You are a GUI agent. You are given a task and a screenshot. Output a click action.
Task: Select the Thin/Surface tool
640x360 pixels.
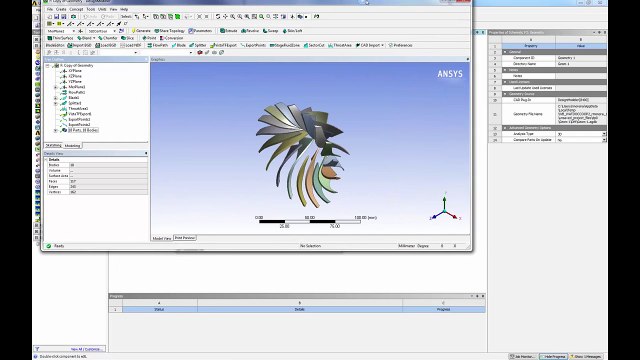(60, 38)
